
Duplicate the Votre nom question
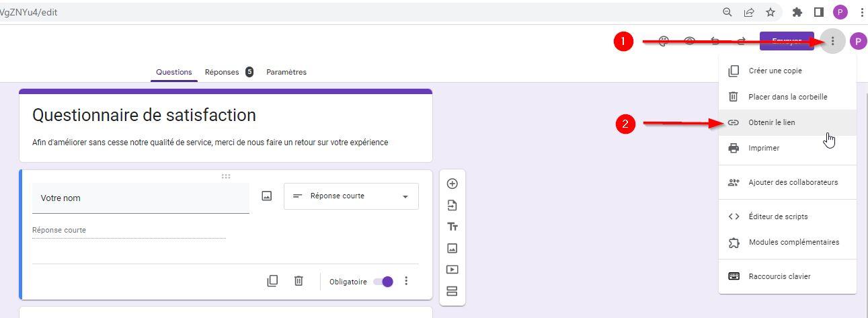(272, 281)
